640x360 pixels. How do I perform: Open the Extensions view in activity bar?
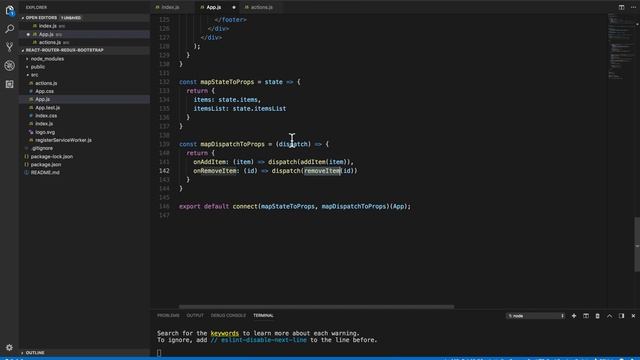point(9,84)
